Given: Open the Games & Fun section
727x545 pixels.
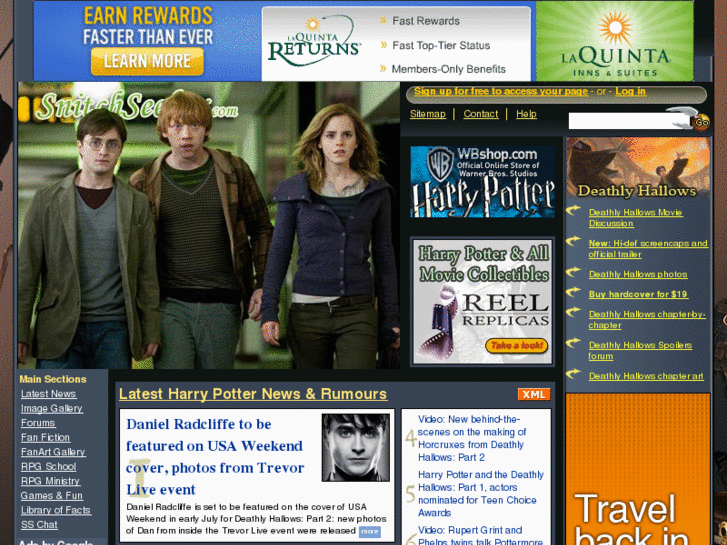Looking at the screenshot, I should [x=51, y=495].
